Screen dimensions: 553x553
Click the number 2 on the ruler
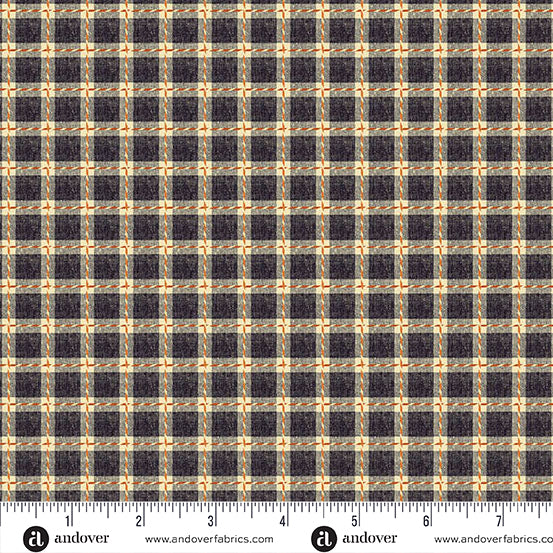coord(139,521)
